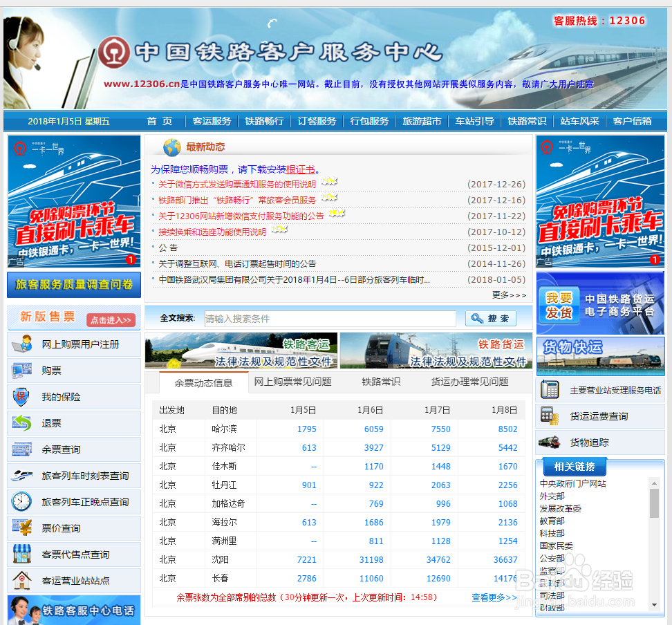Click 11060 in the 长春 row
The image size is (672, 625).
click(x=371, y=578)
